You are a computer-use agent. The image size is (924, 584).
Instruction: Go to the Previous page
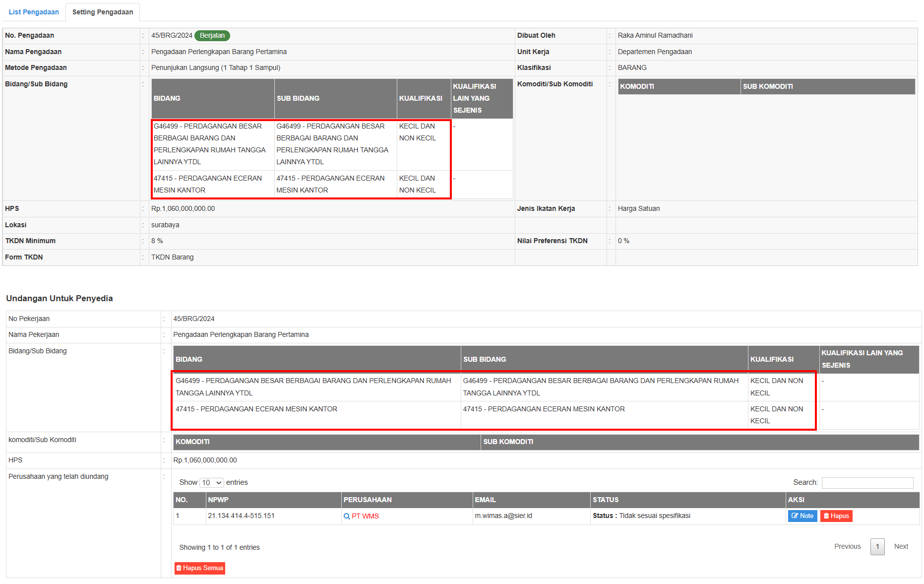847,547
